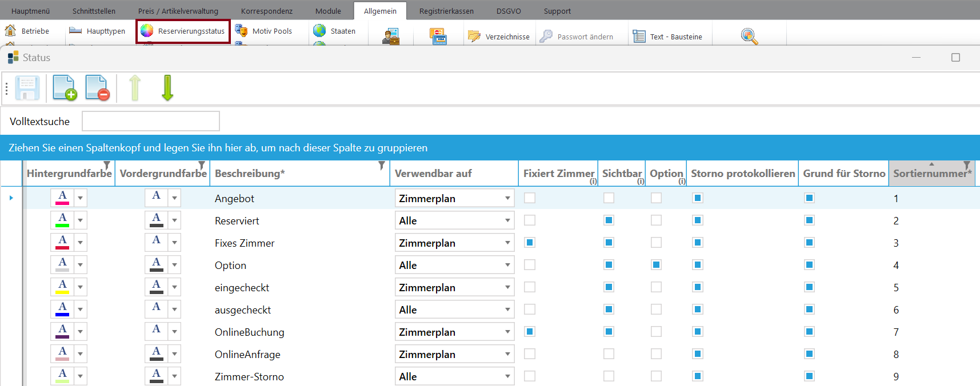Move status down with green arrow
The width and height of the screenshot is (980, 386).
point(167,88)
